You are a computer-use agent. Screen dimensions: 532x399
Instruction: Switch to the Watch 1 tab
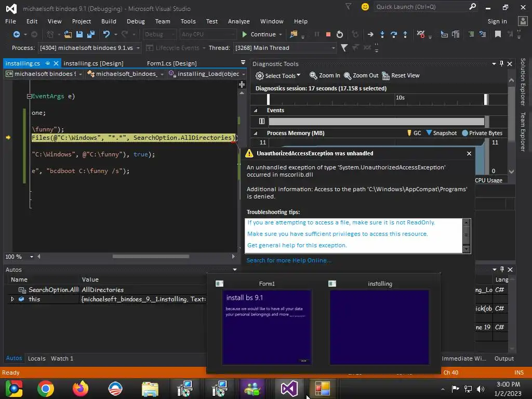pos(62,358)
